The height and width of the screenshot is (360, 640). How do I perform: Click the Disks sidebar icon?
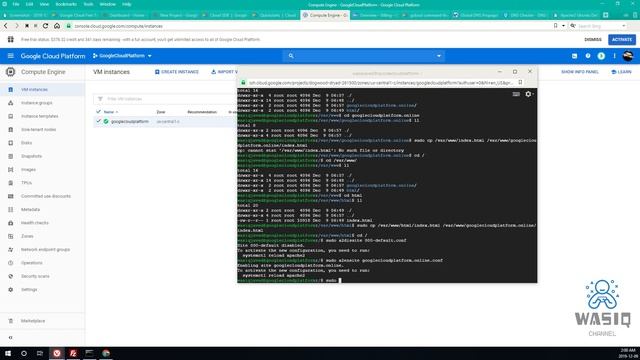(x=11, y=143)
